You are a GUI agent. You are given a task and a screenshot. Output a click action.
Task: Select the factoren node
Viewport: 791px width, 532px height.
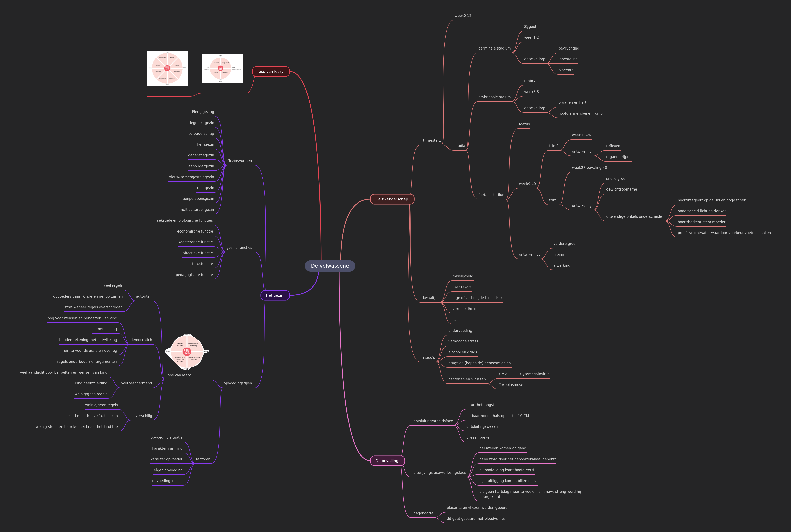(x=203, y=459)
